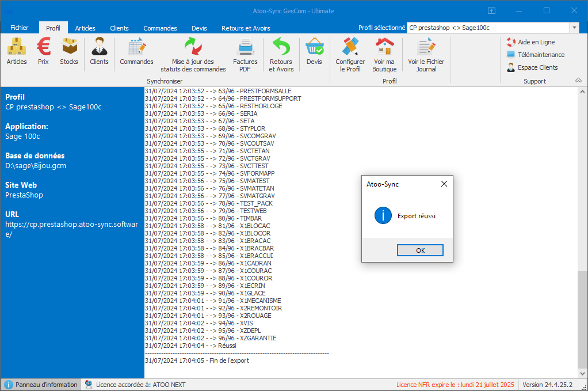Update order statuses (Mise à jour des statuts)
588x391 pixels.
[193, 55]
